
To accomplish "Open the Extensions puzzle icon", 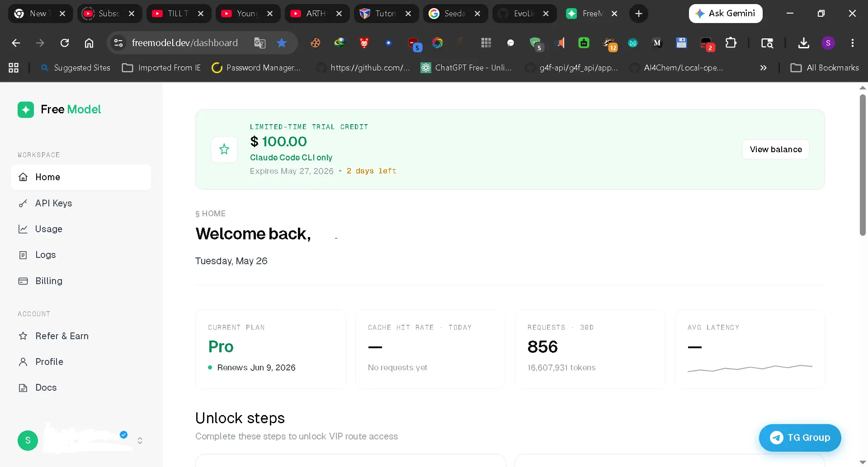I will tap(731, 43).
